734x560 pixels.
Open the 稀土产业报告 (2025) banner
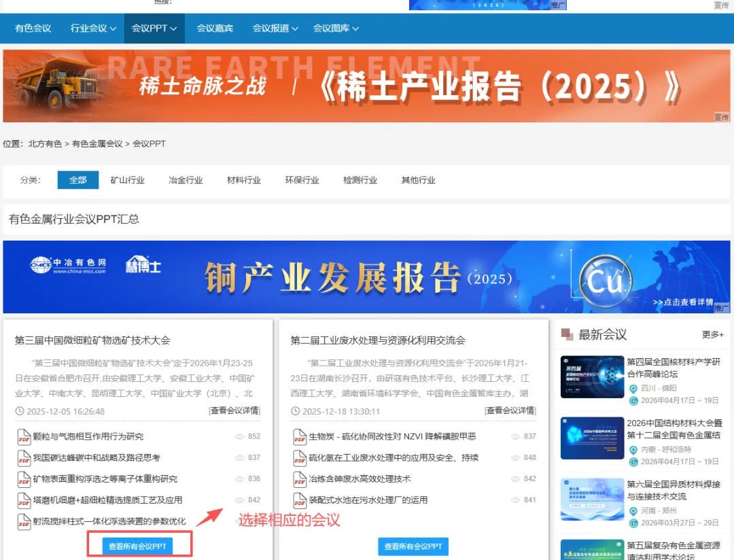(366, 86)
